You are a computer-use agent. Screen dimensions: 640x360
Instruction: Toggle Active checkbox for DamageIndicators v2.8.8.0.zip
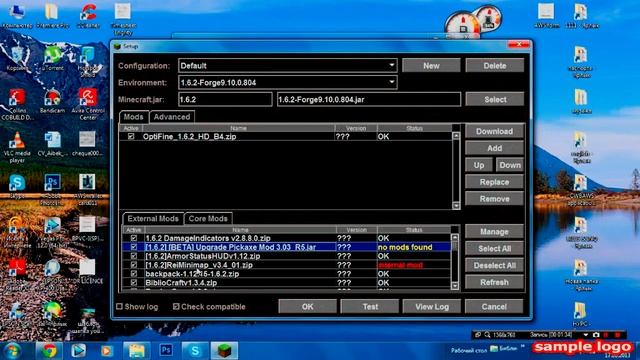(133, 238)
